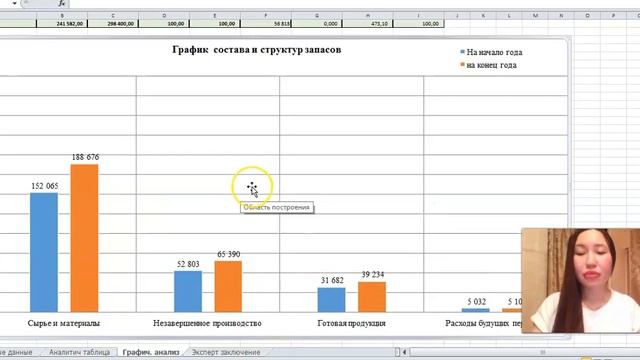Select column B header
The image size is (640, 360).
coord(62,16)
